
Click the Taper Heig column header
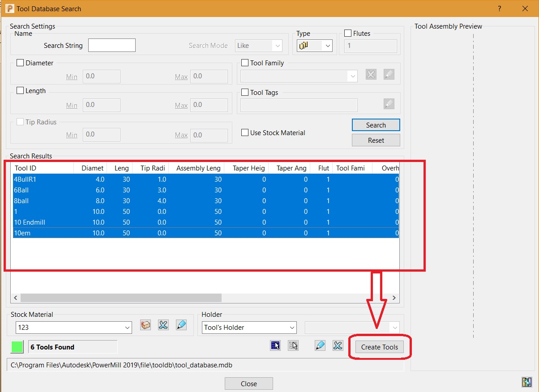pos(246,168)
